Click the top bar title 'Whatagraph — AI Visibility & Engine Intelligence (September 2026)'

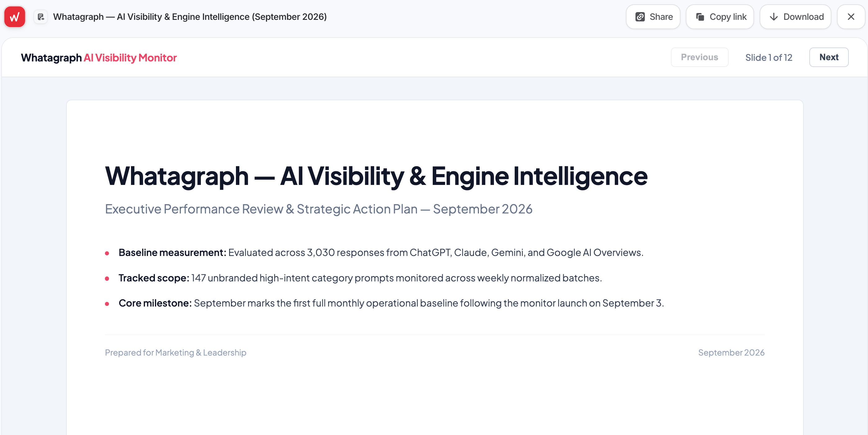pos(190,17)
